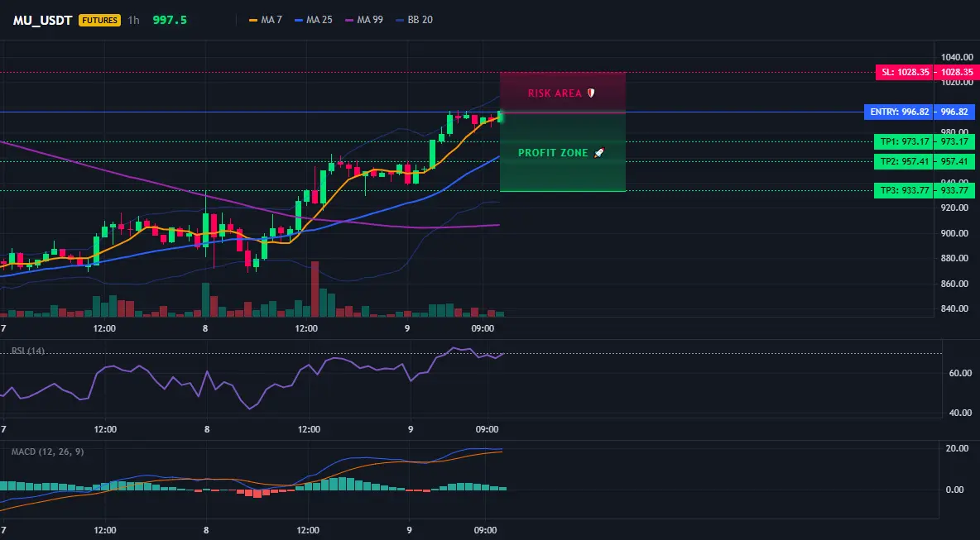
Task: Click the latest green candle at entry line
Action: [x=501, y=117]
